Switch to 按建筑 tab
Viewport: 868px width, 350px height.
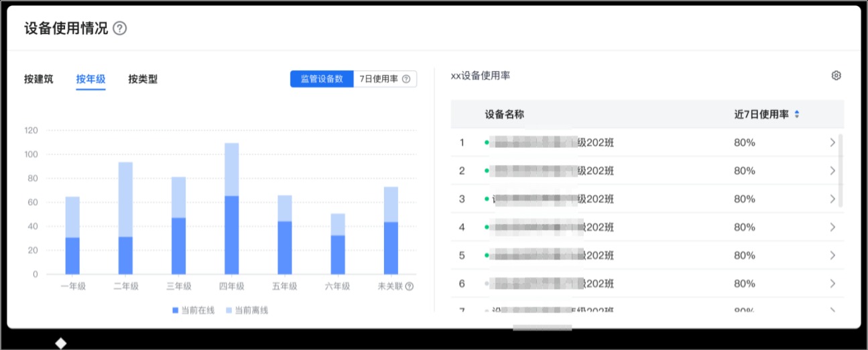[39, 79]
